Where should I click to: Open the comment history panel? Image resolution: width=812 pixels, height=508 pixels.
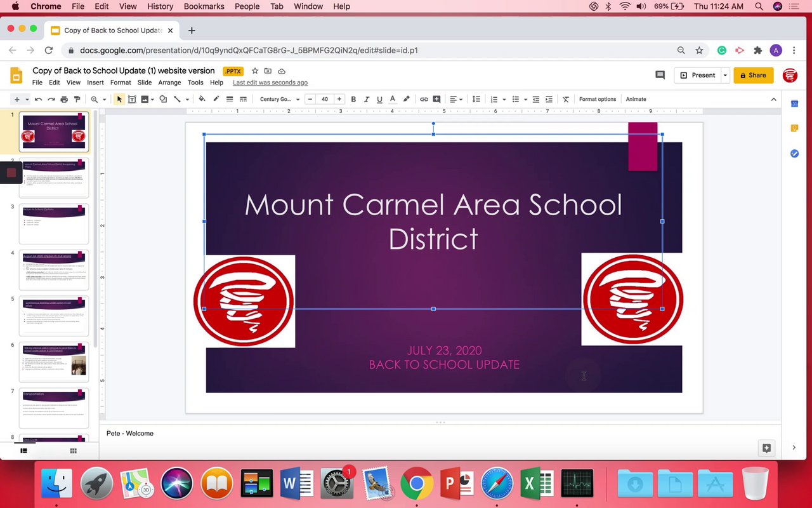[x=660, y=75]
